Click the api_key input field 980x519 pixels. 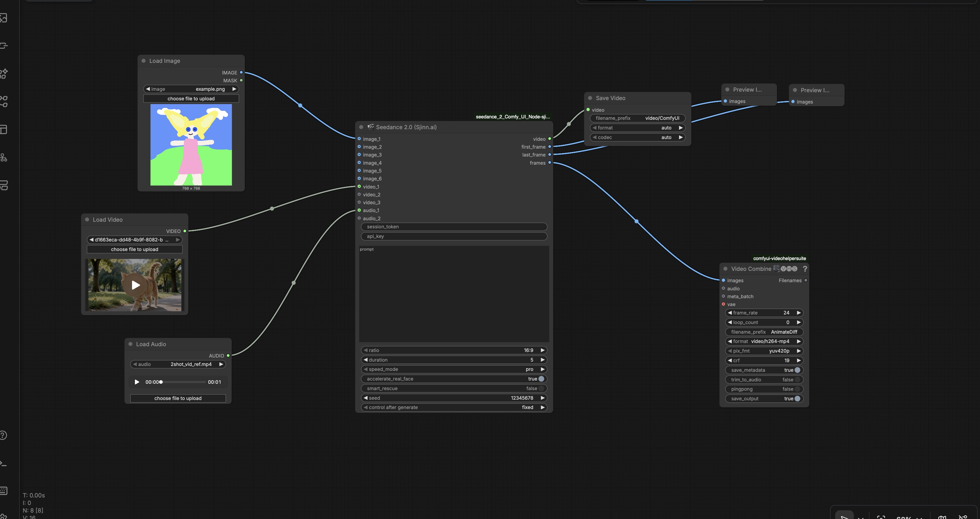click(454, 236)
